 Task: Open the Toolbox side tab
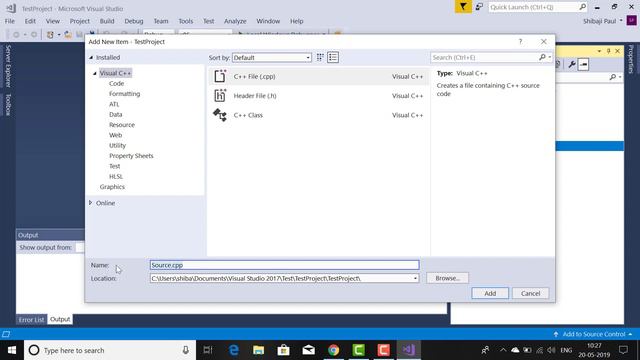8,104
